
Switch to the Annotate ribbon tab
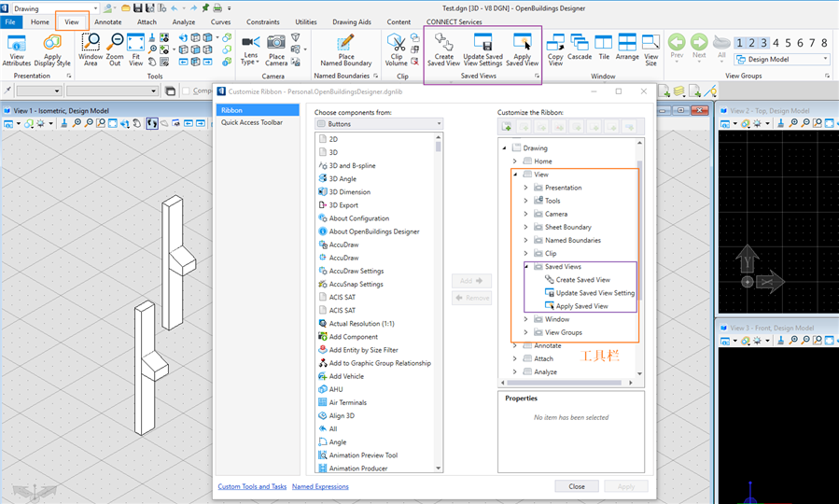107,22
